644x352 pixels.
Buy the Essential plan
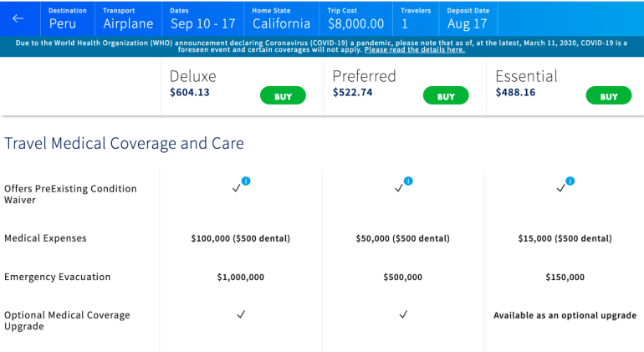click(609, 96)
